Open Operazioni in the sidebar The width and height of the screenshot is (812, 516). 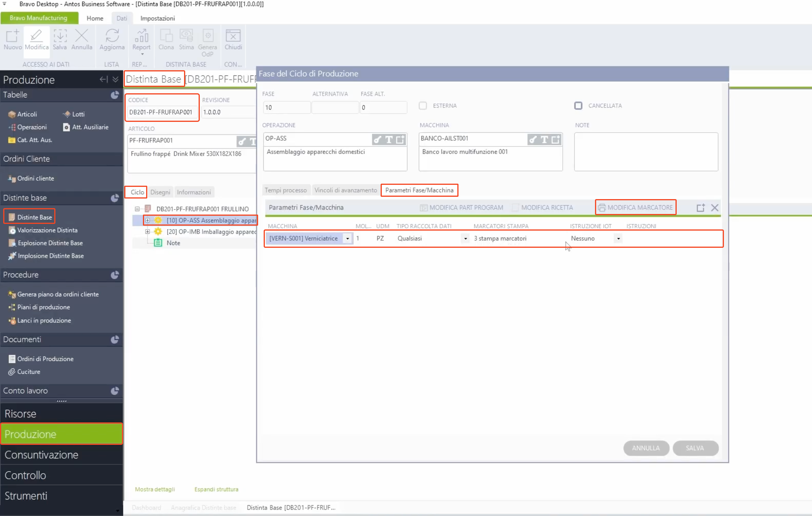[28, 127]
